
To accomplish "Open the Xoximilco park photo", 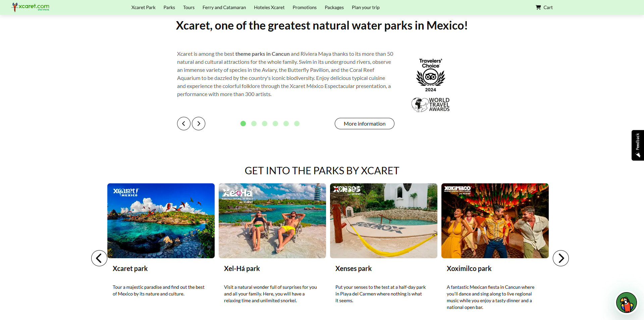I will pos(495,221).
